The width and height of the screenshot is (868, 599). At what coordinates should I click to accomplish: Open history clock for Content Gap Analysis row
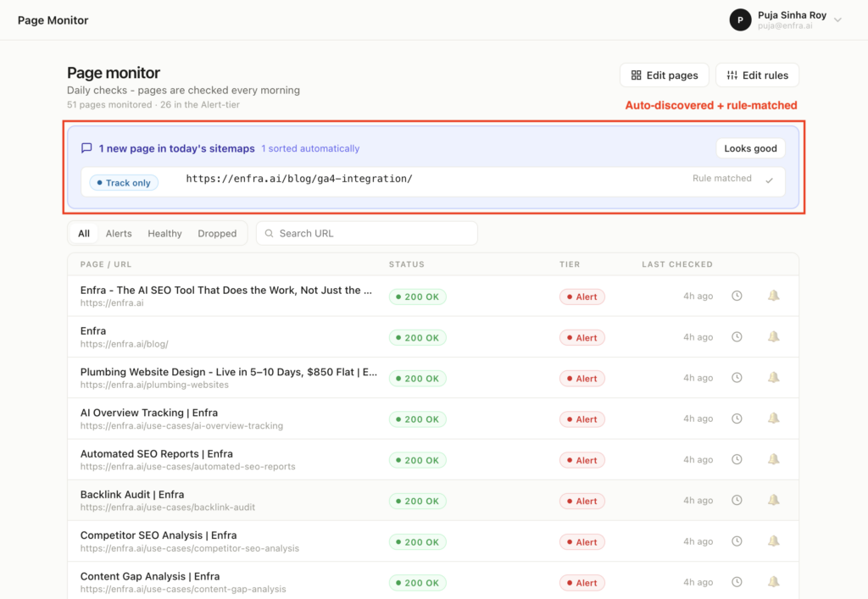point(737,582)
